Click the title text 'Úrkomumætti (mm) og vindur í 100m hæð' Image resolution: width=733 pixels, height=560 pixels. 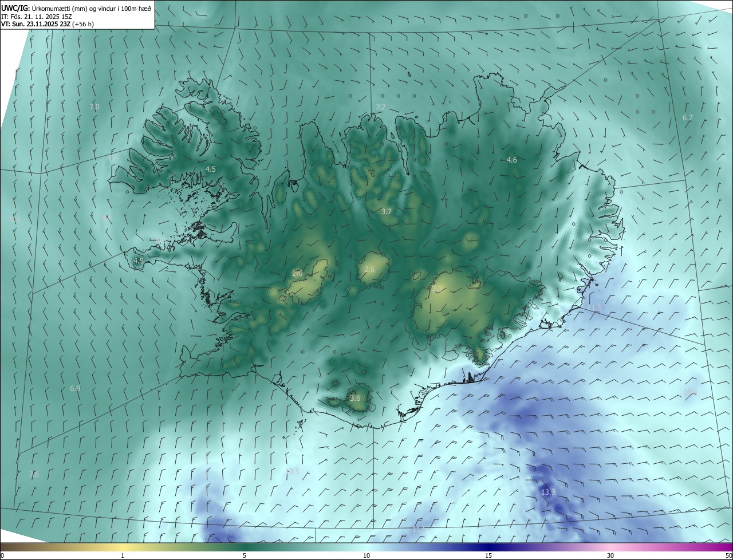(x=92, y=8)
